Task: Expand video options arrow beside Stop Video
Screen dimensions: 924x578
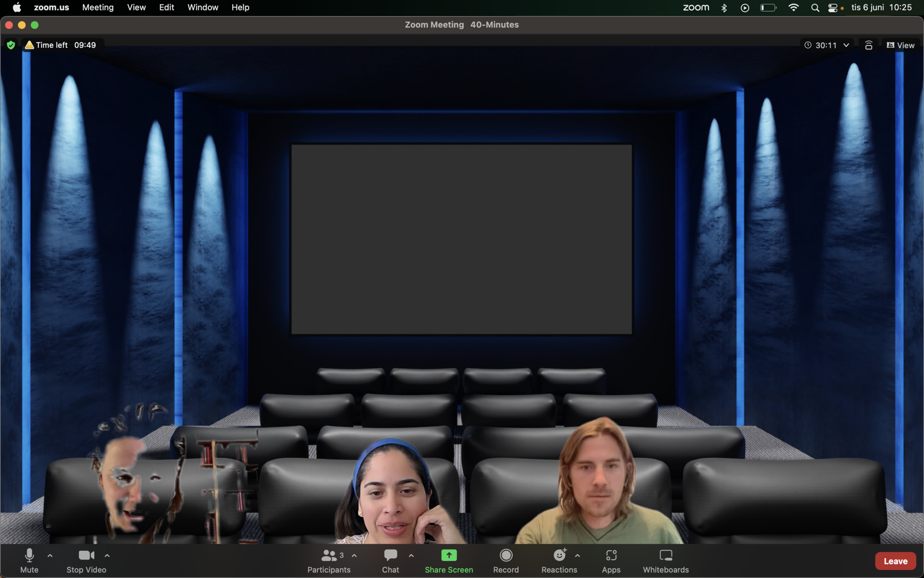Action: pyautogui.click(x=107, y=556)
